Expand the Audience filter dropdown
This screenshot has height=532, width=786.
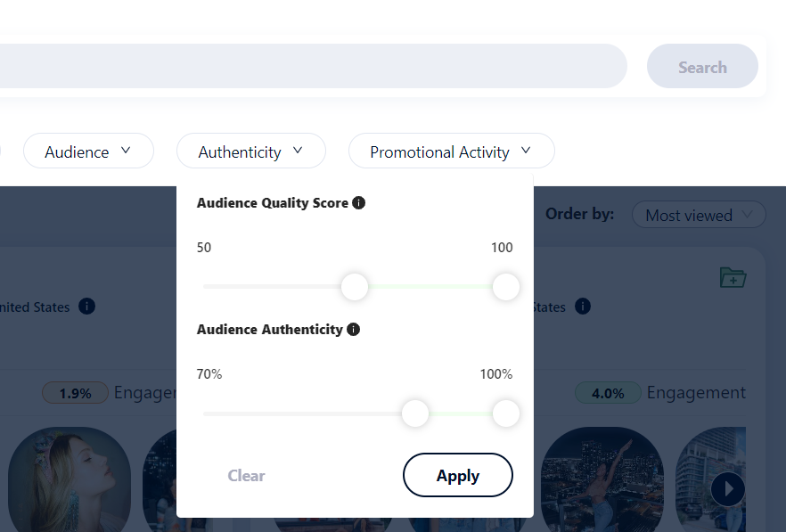pyautogui.click(x=88, y=151)
